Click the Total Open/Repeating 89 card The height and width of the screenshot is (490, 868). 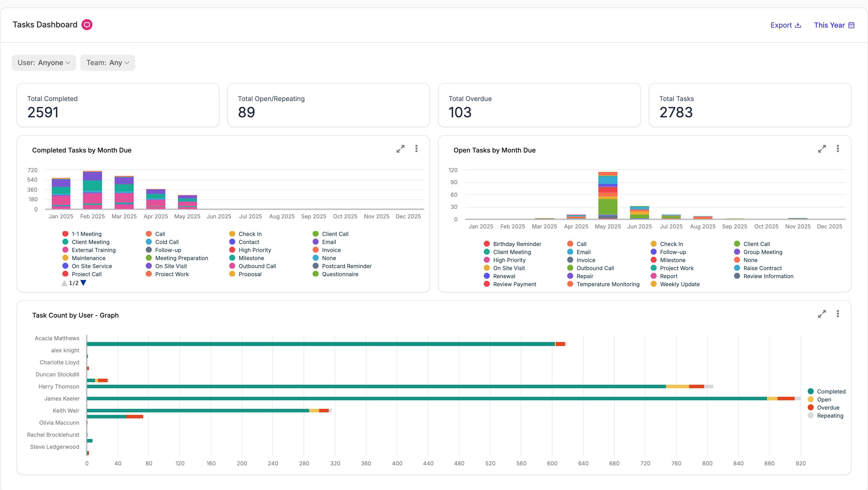pyautogui.click(x=328, y=105)
